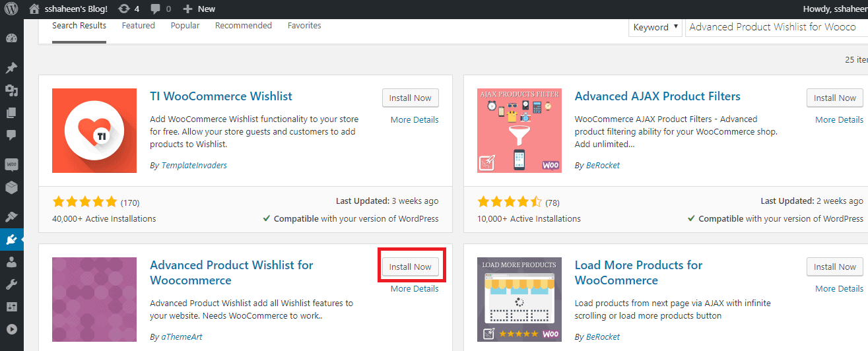Viewport: 868px width, 351px height.
Task: Open aThemeArt author link
Action: tap(182, 336)
